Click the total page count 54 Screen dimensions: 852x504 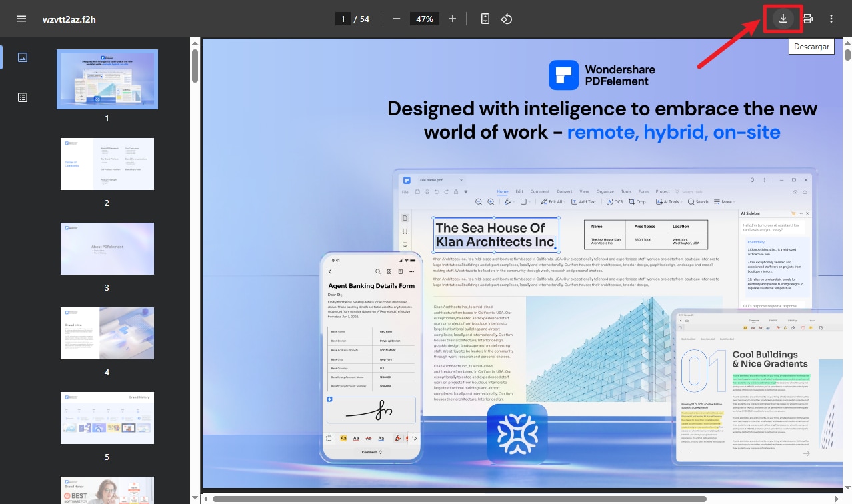[x=365, y=19]
